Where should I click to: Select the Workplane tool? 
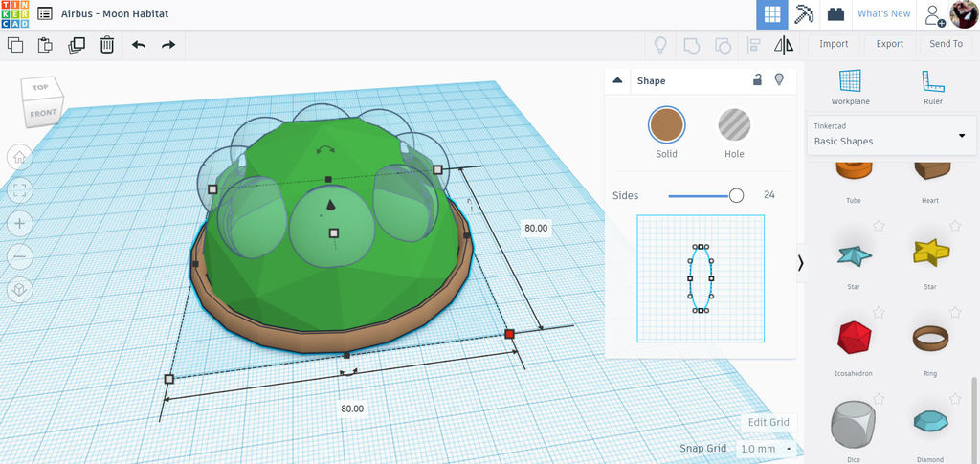[850, 87]
